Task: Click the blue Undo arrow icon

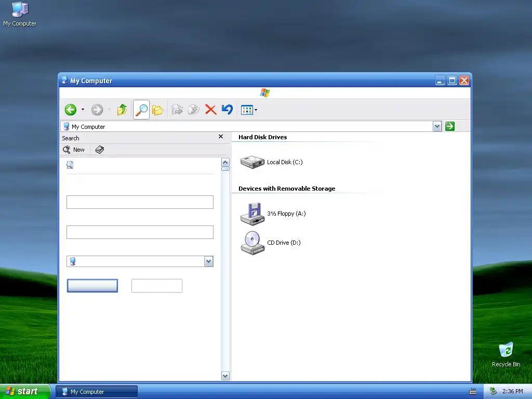Action: [x=227, y=110]
